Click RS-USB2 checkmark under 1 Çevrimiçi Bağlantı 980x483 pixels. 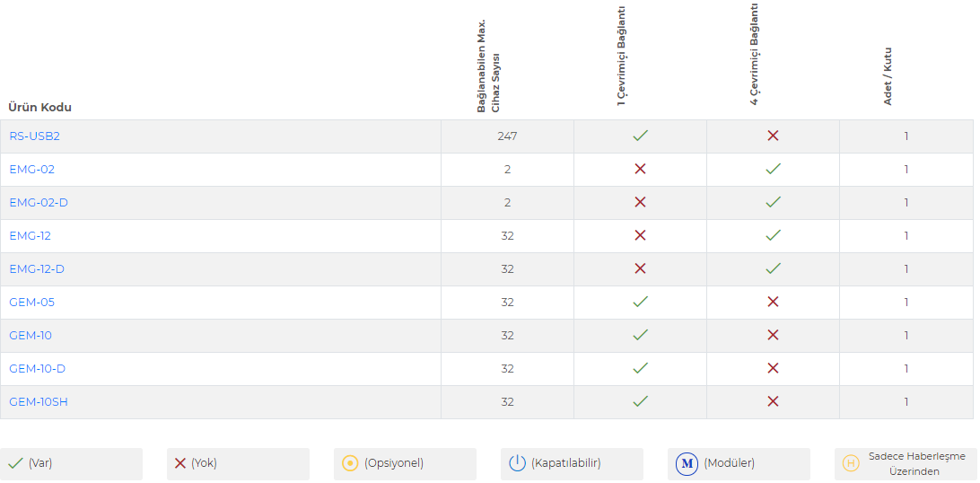[x=640, y=136]
